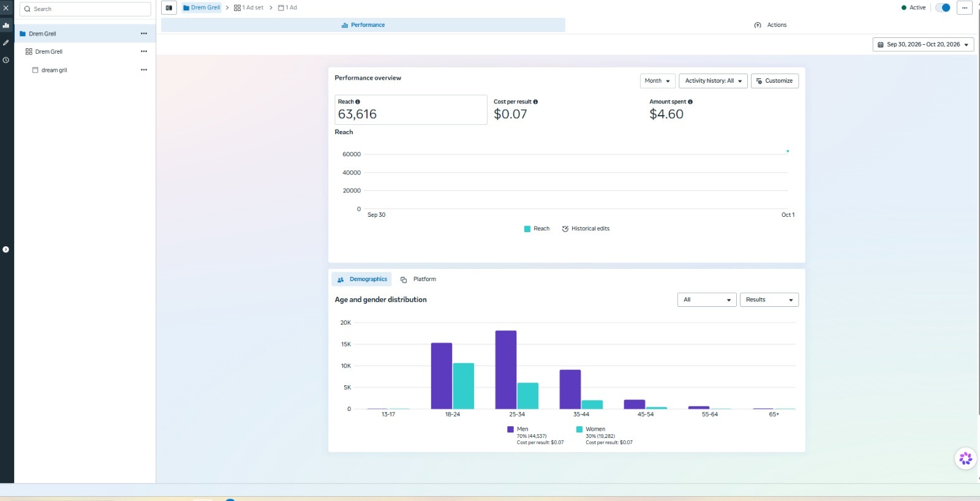Switch to the Demographics tab
The width and height of the screenshot is (980, 501).
362,279
